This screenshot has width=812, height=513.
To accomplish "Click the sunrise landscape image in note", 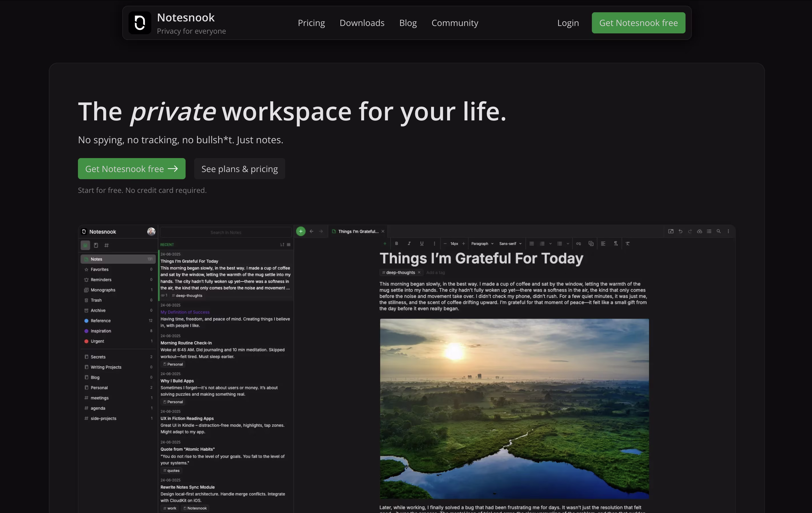I will point(514,409).
